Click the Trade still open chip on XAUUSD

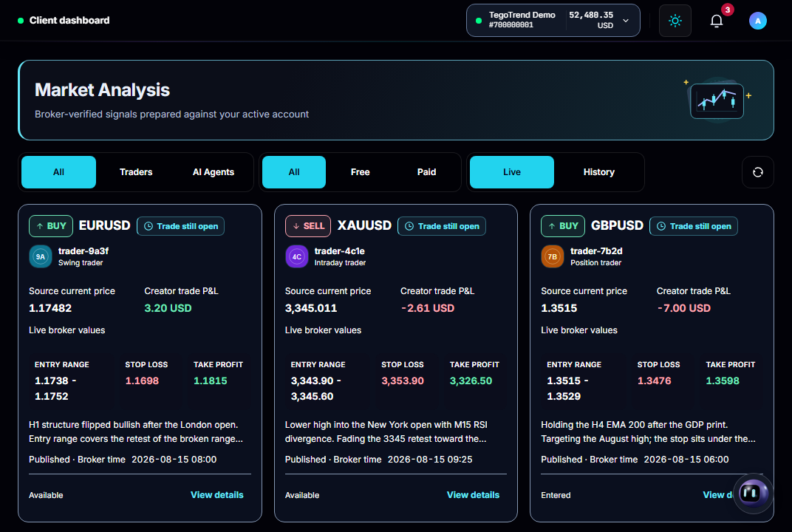442,226
